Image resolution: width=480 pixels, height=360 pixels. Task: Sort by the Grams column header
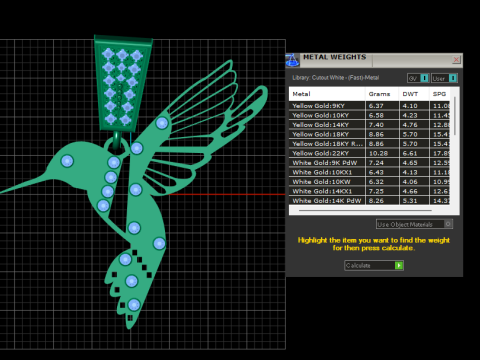(x=382, y=94)
